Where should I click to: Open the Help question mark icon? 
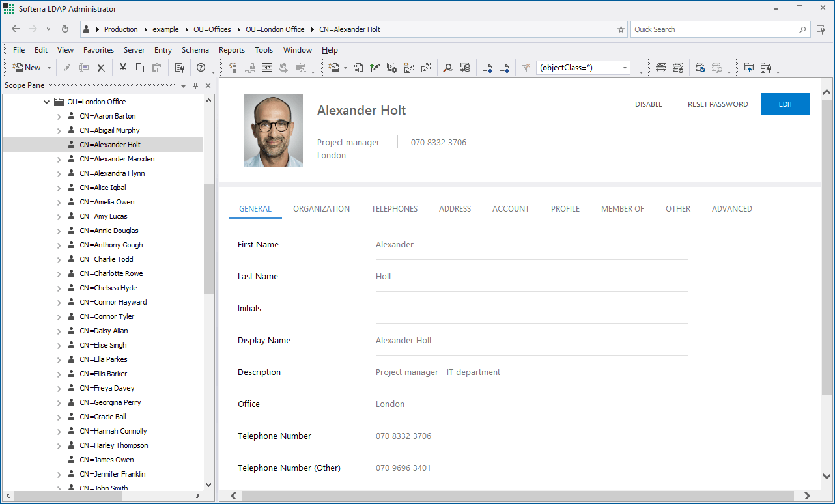[201, 68]
